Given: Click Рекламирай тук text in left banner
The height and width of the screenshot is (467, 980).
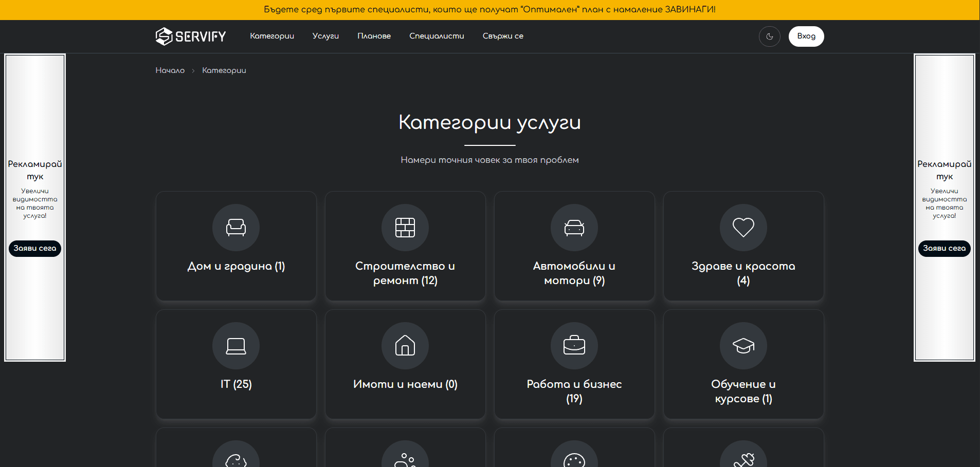Looking at the screenshot, I should (35, 170).
